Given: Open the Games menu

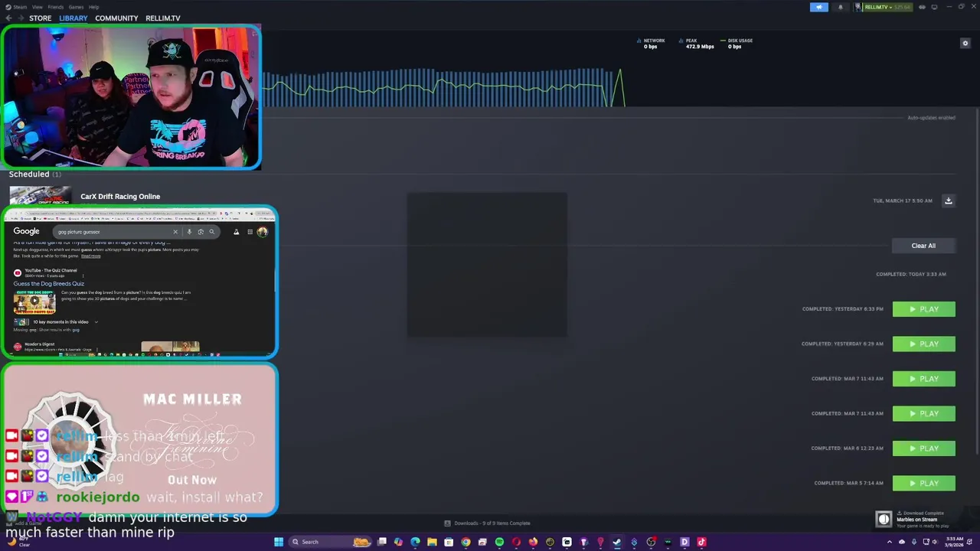Looking at the screenshot, I should [x=76, y=7].
